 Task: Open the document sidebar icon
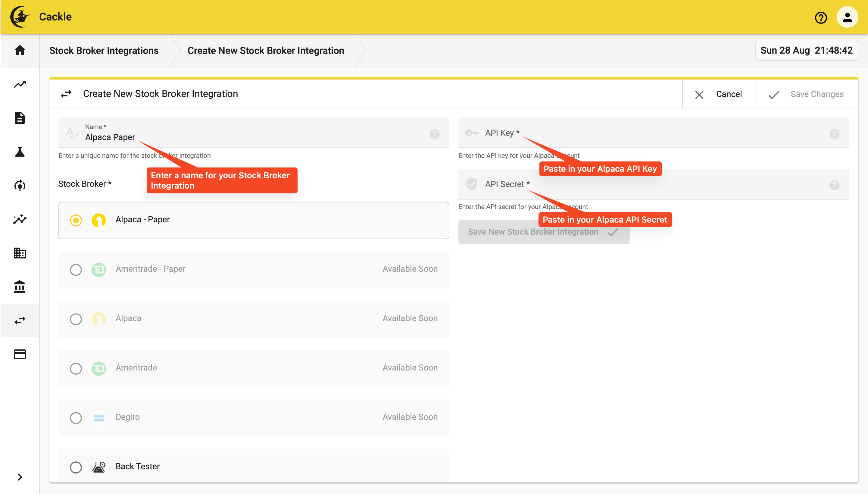coord(20,118)
